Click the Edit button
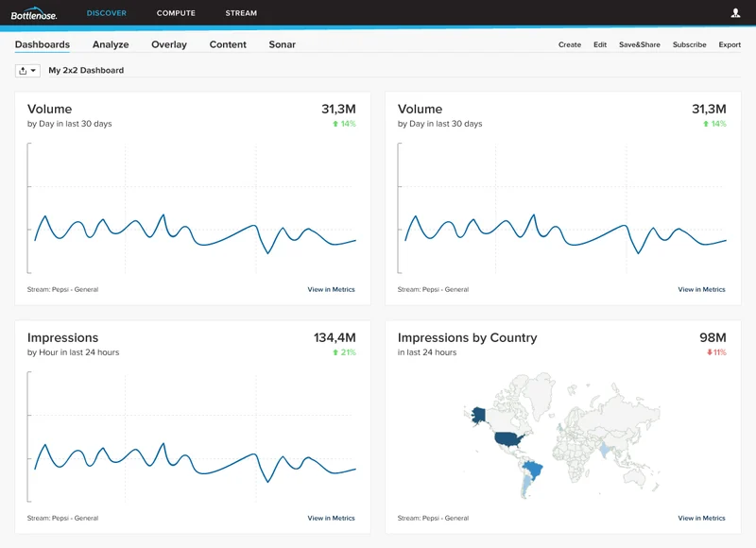756x548 pixels. coord(600,44)
